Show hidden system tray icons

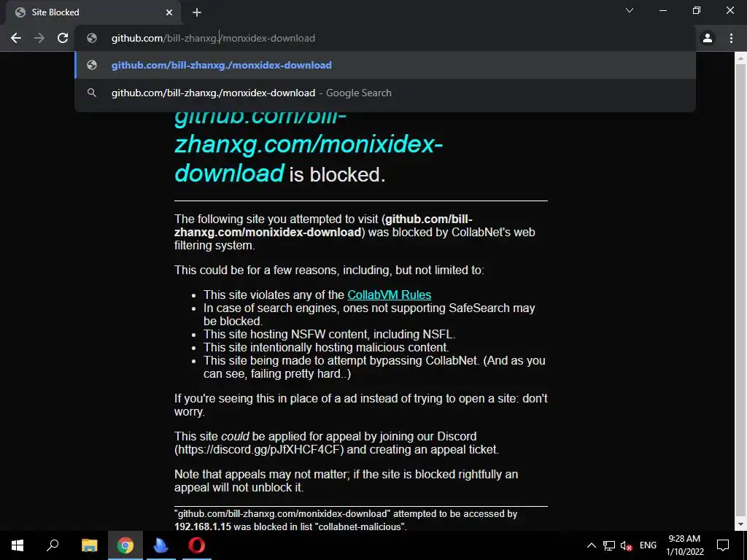[x=591, y=545]
